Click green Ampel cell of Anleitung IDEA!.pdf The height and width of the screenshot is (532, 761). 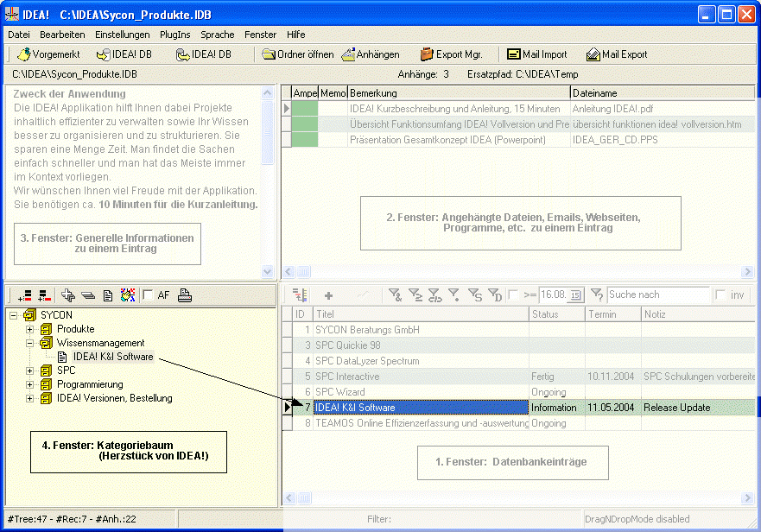(305, 109)
